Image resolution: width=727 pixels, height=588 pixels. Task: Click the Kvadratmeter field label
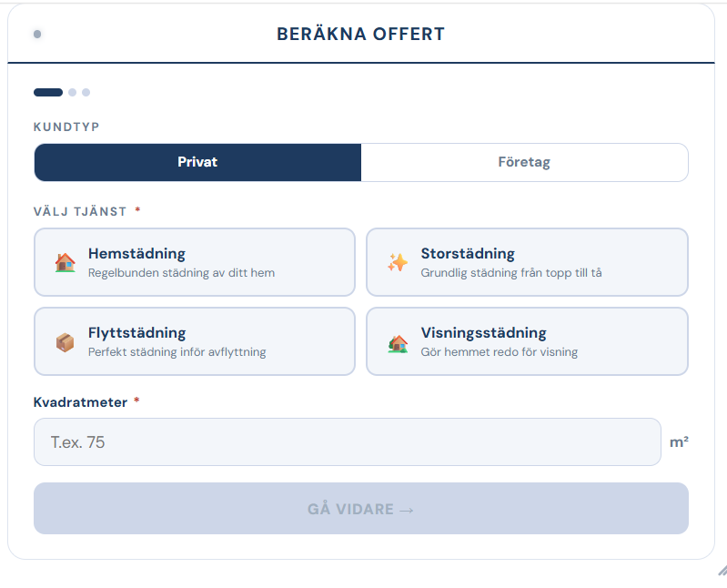tap(80, 402)
